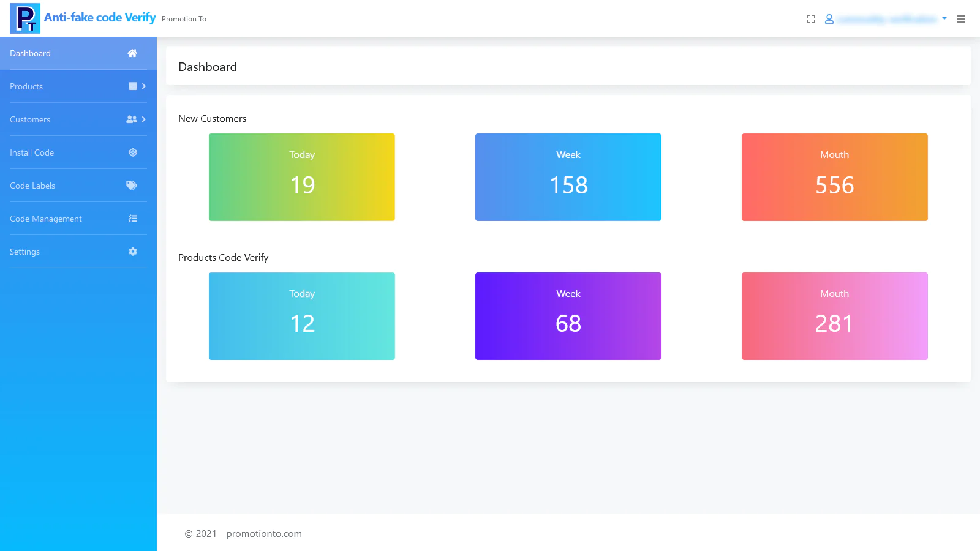Image resolution: width=980 pixels, height=551 pixels.
Task: Open the Install Code menu item
Action: click(32, 152)
